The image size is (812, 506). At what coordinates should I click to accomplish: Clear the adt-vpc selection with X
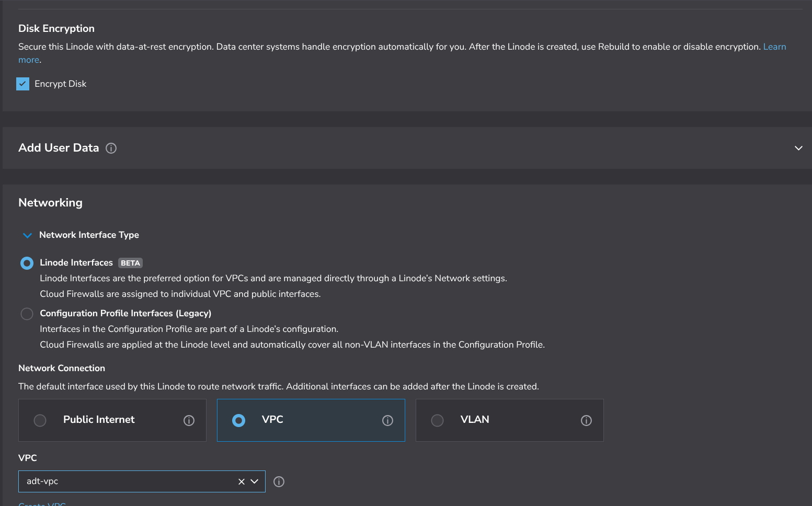pyautogui.click(x=242, y=482)
